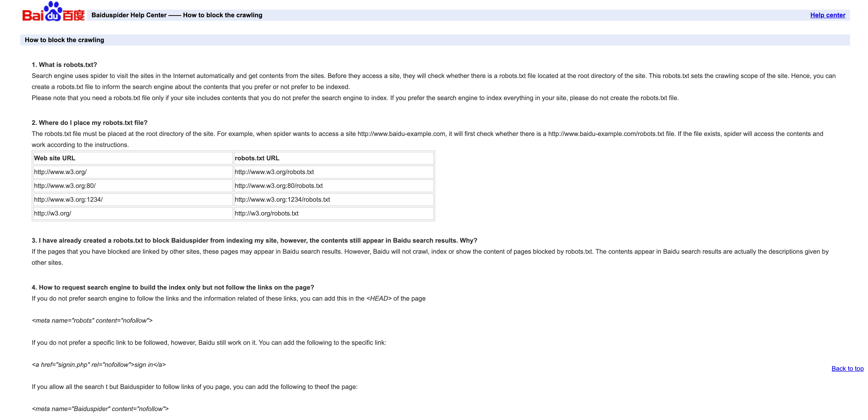Image resolution: width=868 pixels, height=420 pixels.
Task: Click the 'Web site URL' table header
Action: click(54, 158)
